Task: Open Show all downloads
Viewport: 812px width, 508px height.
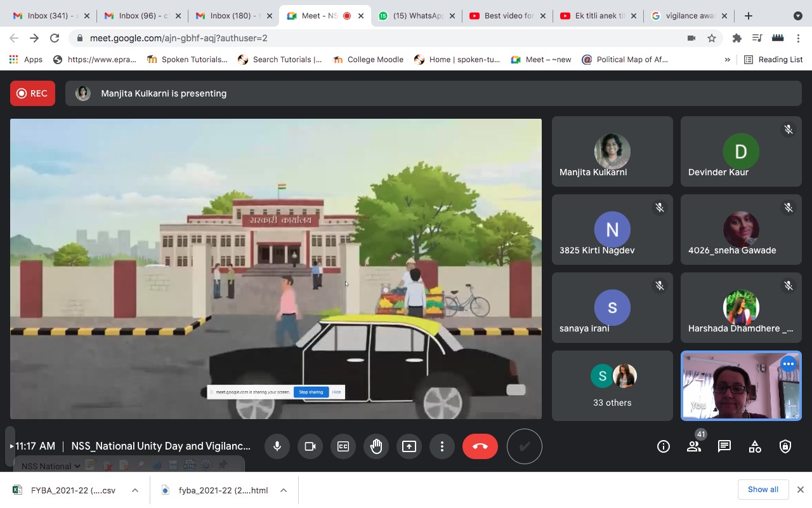Action: (763, 490)
